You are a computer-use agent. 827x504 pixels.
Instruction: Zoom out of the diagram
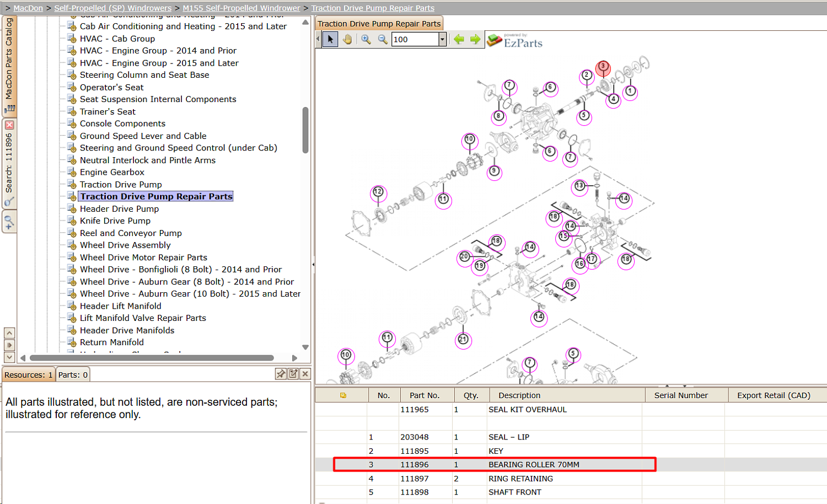pyautogui.click(x=382, y=39)
